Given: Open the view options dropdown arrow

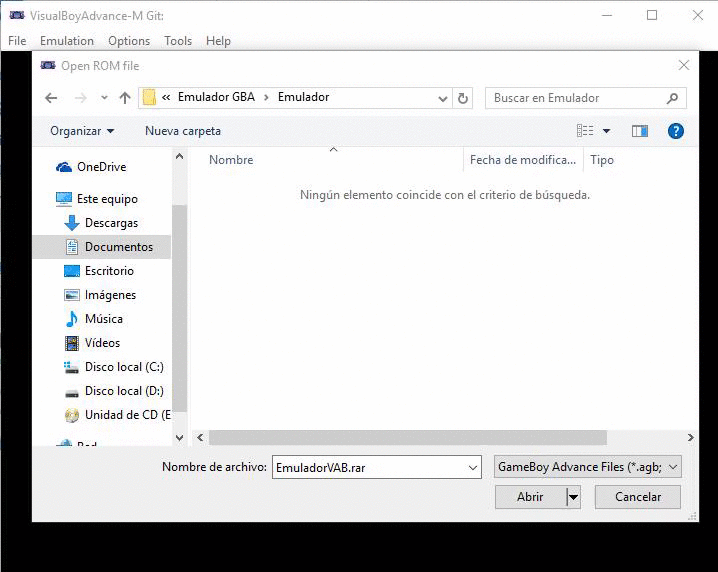Looking at the screenshot, I should click(x=606, y=131).
